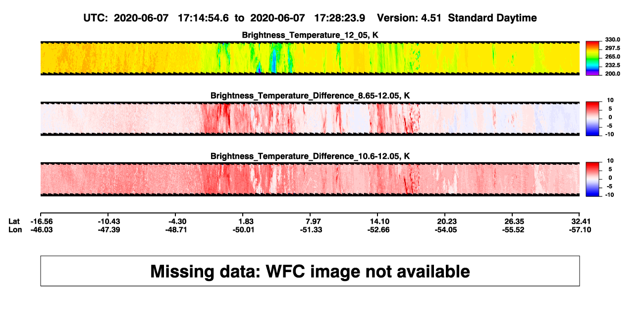Click the latitude value '1.83'
644x330 pixels.
tap(246, 221)
